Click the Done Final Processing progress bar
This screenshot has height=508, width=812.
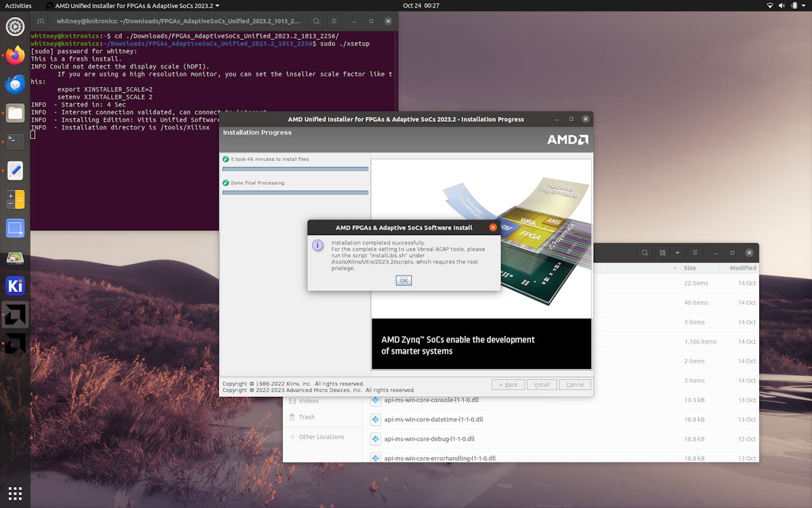click(x=295, y=192)
